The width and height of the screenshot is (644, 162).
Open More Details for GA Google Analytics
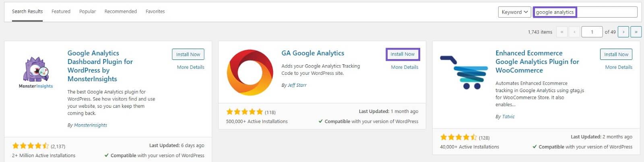pos(405,67)
